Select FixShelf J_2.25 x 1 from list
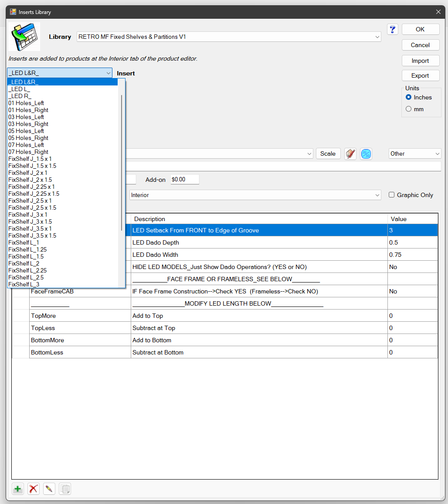The width and height of the screenshot is (448, 504). click(31, 187)
